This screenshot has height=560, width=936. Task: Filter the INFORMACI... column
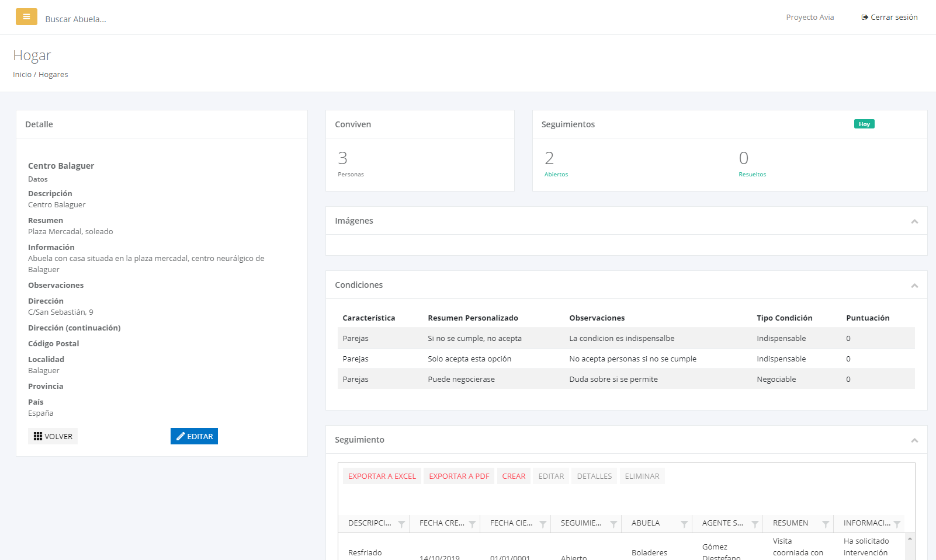(897, 524)
